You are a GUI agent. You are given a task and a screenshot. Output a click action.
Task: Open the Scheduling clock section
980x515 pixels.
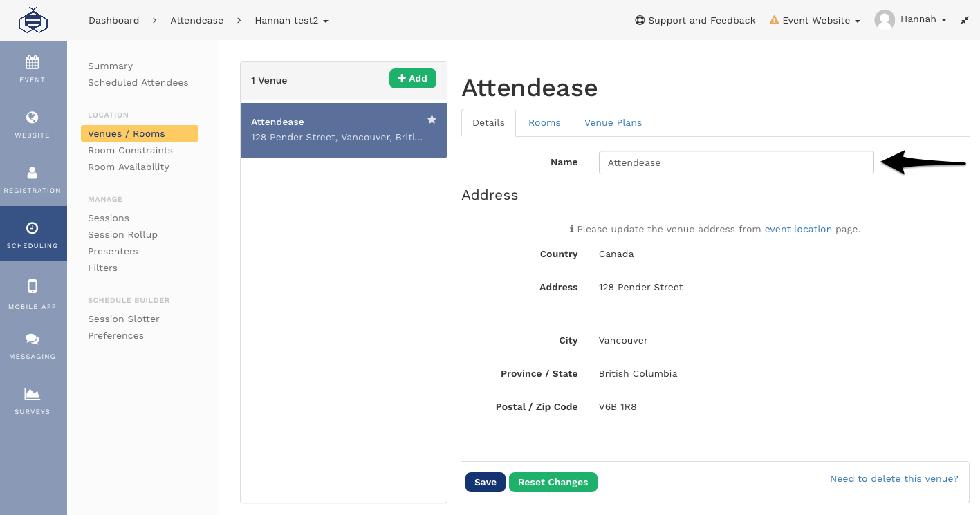pyautogui.click(x=33, y=234)
